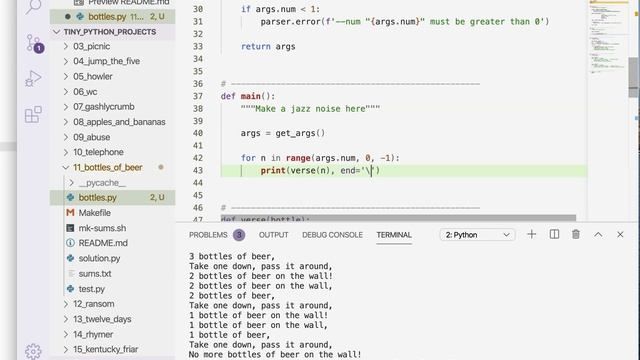Select bottles.py in 11_bottles_of_beer folder
The height and width of the screenshot is (360, 640).
(x=113, y=198)
